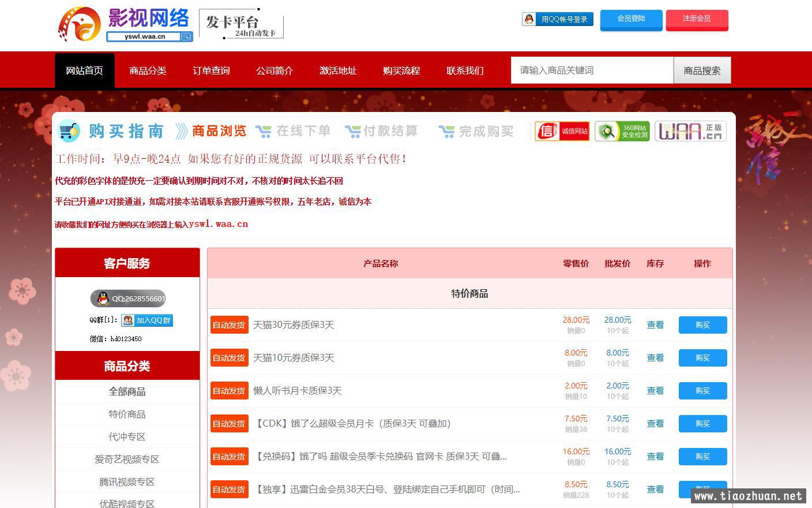Click the QQ penguin login icon
812x508 pixels.
tap(529, 19)
